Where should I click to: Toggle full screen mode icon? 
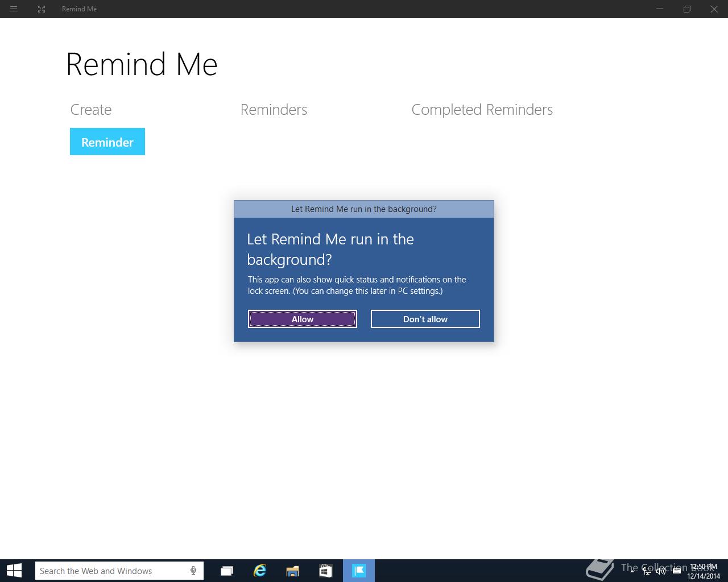tap(42, 9)
